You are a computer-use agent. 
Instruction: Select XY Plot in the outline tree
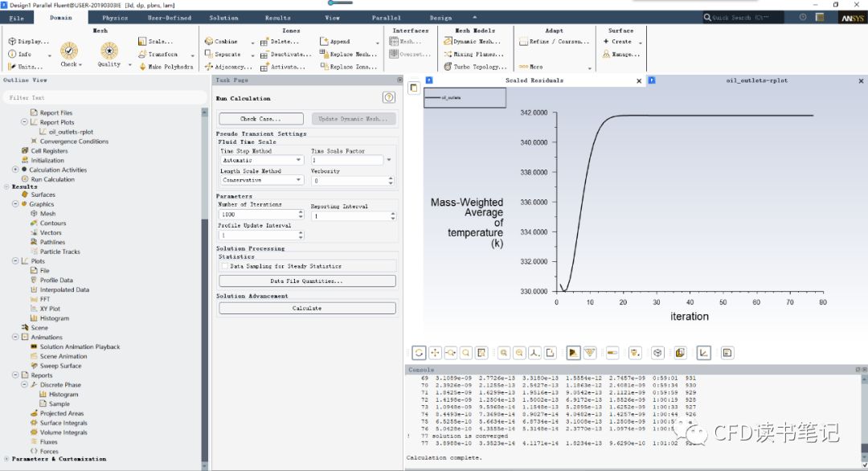click(50, 309)
